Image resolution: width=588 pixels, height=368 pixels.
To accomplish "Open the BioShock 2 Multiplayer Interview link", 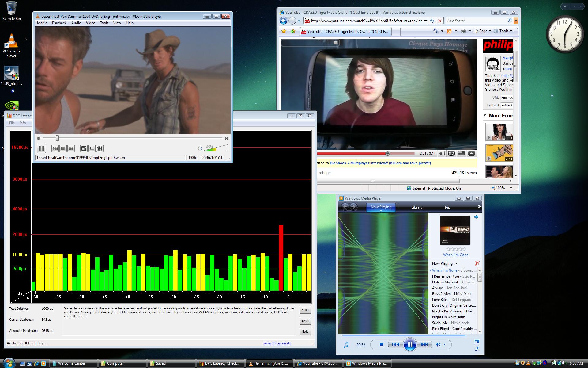I will click(x=380, y=163).
